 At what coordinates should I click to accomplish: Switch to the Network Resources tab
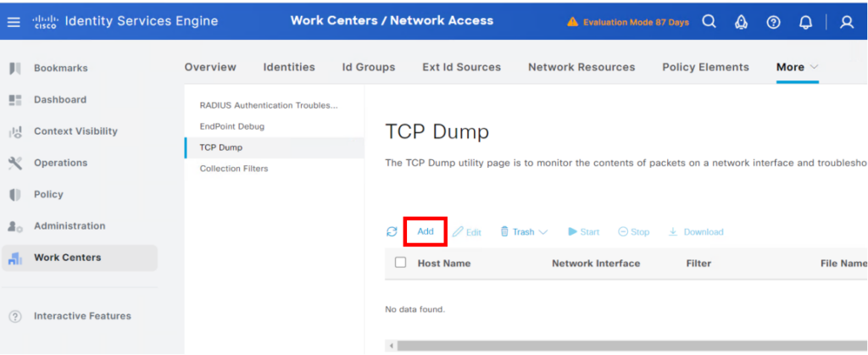click(581, 67)
